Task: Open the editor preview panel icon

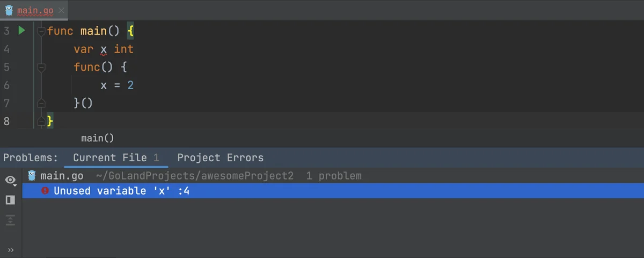Action: pos(10,200)
